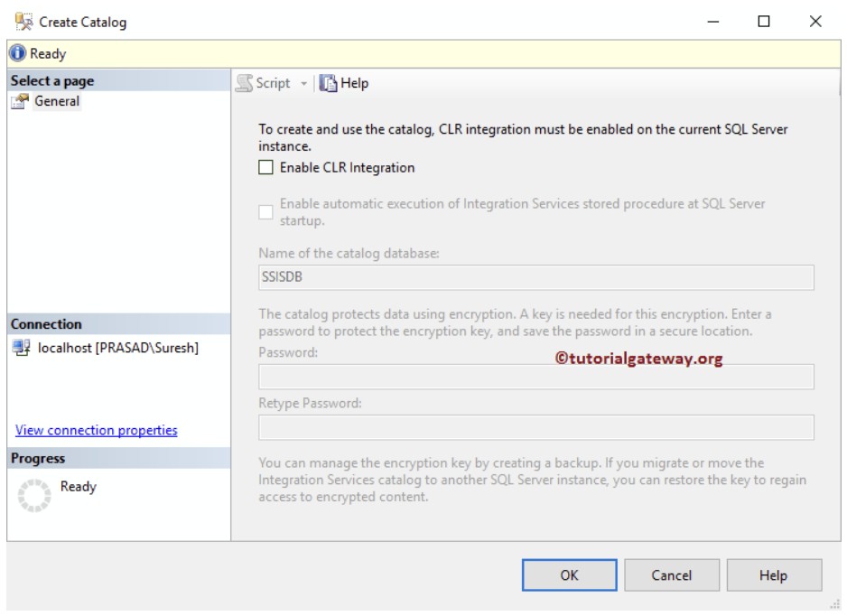Click the Create Catalog title bar icon
This screenshot has width=847, height=616.
coord(23,22)
